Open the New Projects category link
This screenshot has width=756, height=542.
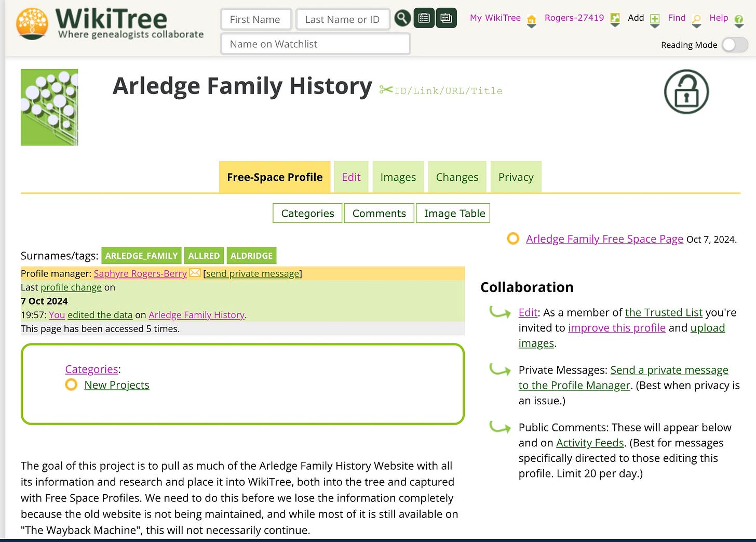117,385
